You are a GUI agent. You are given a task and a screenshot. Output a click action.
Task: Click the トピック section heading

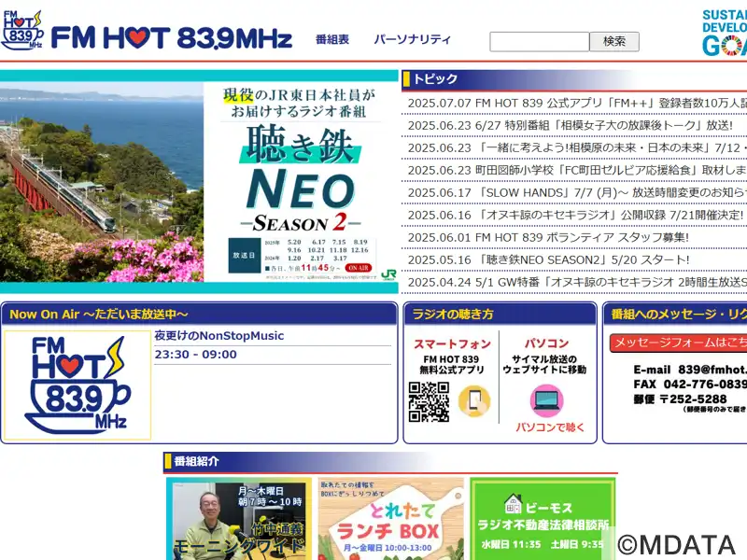435,79
